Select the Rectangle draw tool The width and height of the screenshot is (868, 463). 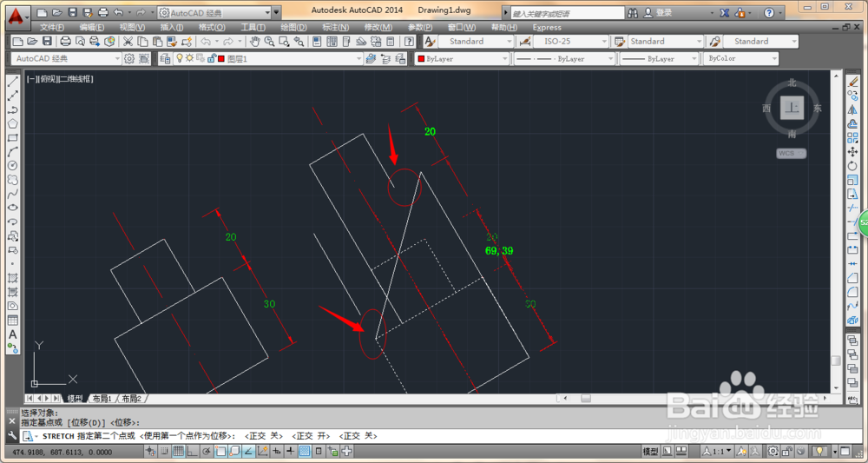tap(13, 138)
